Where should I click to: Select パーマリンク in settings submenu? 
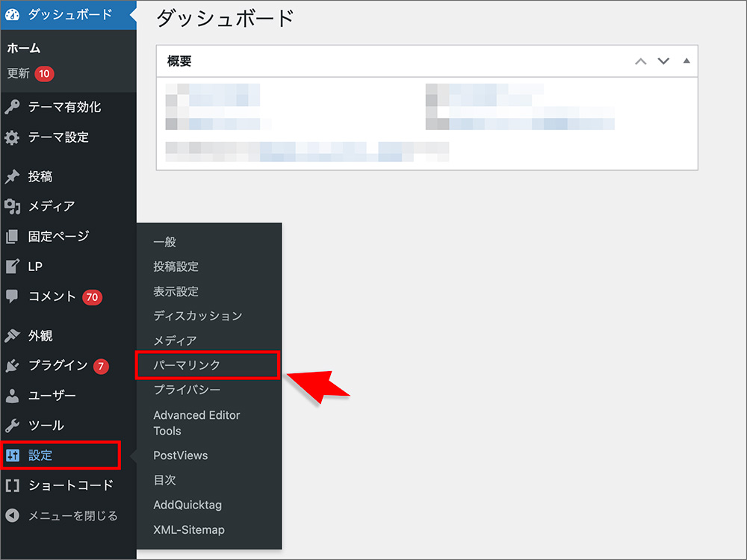187,365
